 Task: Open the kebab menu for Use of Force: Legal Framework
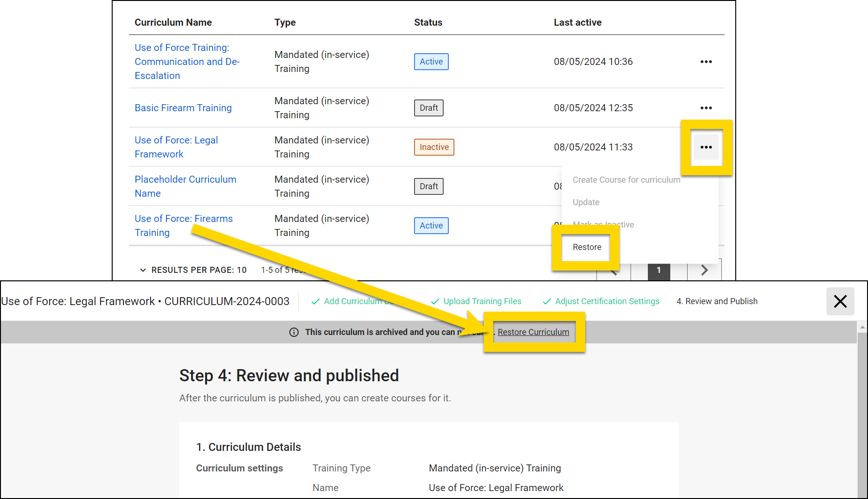coord(706,147)
